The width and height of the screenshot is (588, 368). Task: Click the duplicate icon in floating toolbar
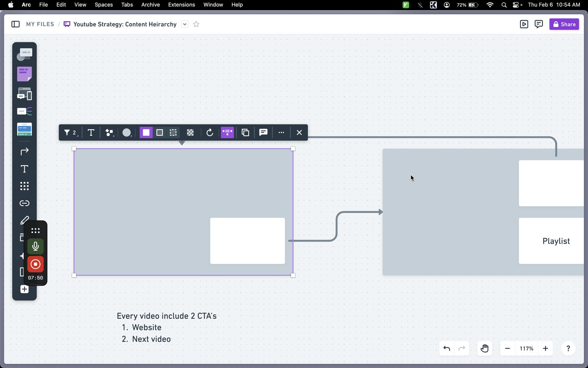245,132
